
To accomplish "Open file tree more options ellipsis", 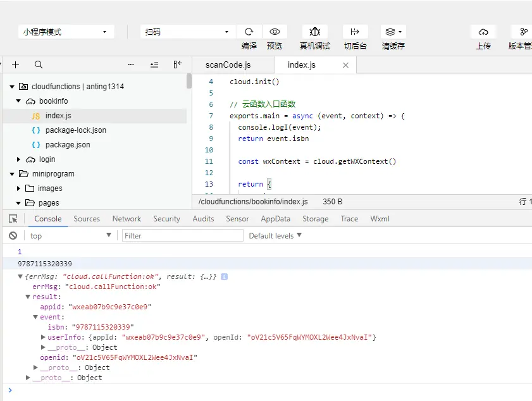I will 130,65.
